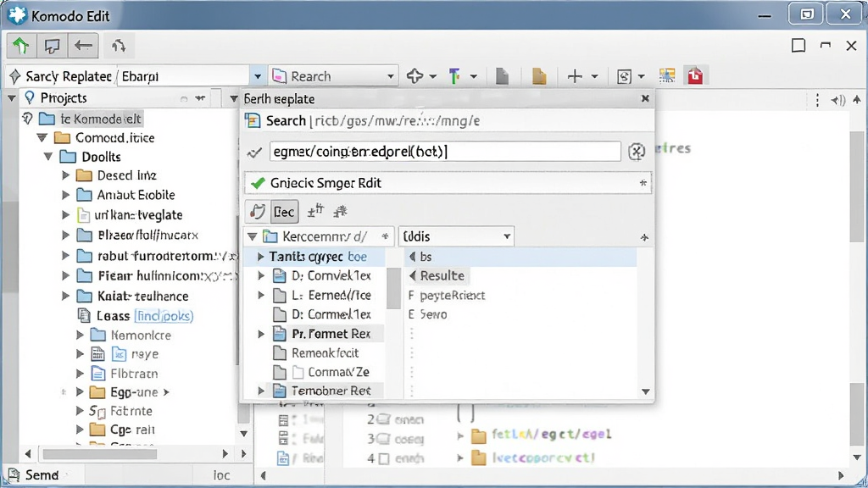Click the dialog tree vertical scrollbar thumb
The height and width of the screenshot is (488, 868).
tap(393, 288)
